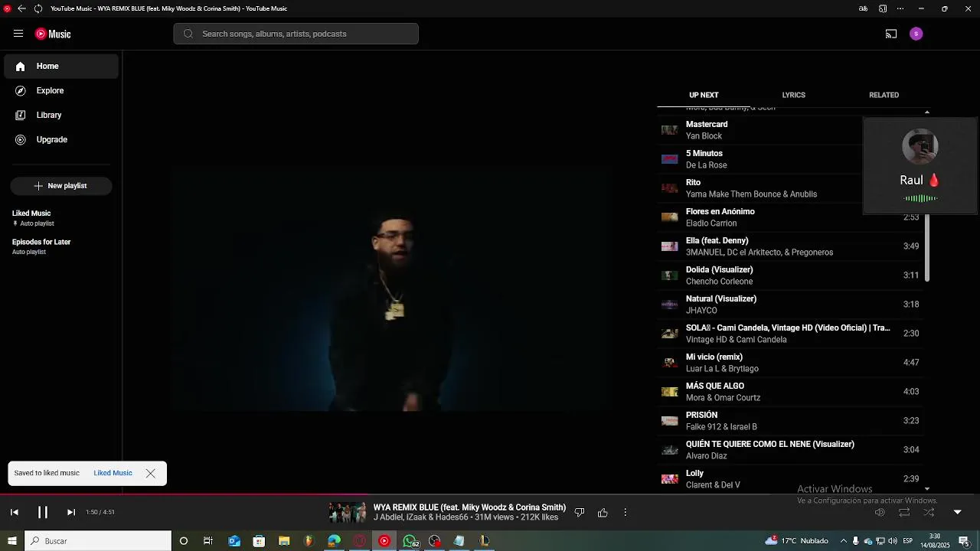Viewport: 980px width, 551px height.
Task: Open Library in the sidebar
Action: click(61, 116)
